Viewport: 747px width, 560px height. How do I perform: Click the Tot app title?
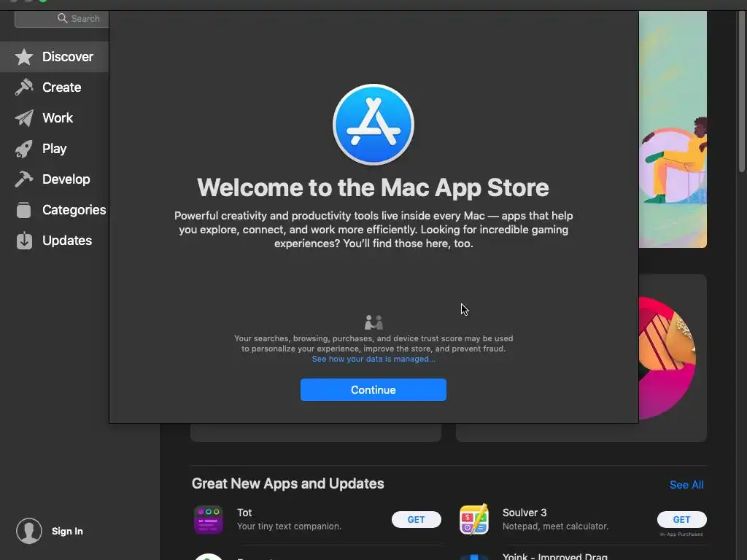click(x=244, y=513)
